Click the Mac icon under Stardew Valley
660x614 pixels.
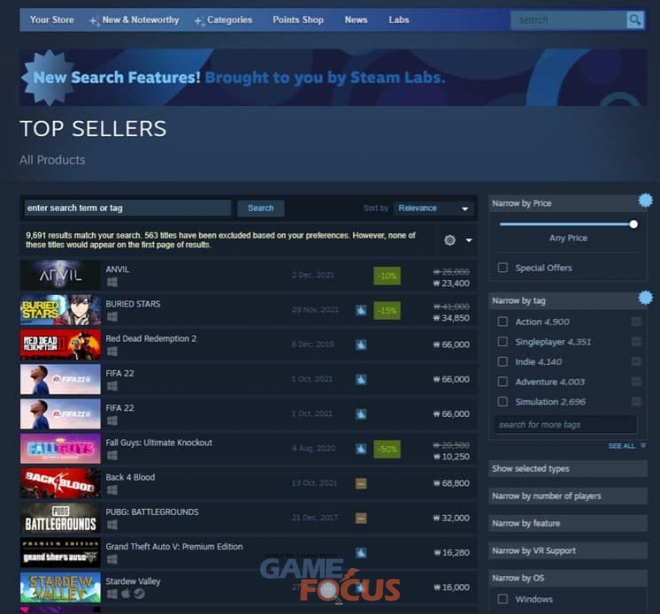click(x=125, y=593)
